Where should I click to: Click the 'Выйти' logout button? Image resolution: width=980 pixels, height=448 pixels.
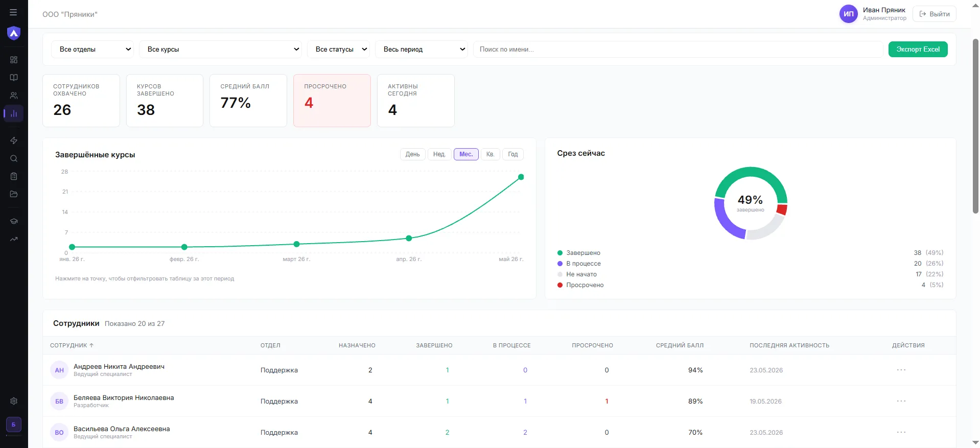pos(935,14)
